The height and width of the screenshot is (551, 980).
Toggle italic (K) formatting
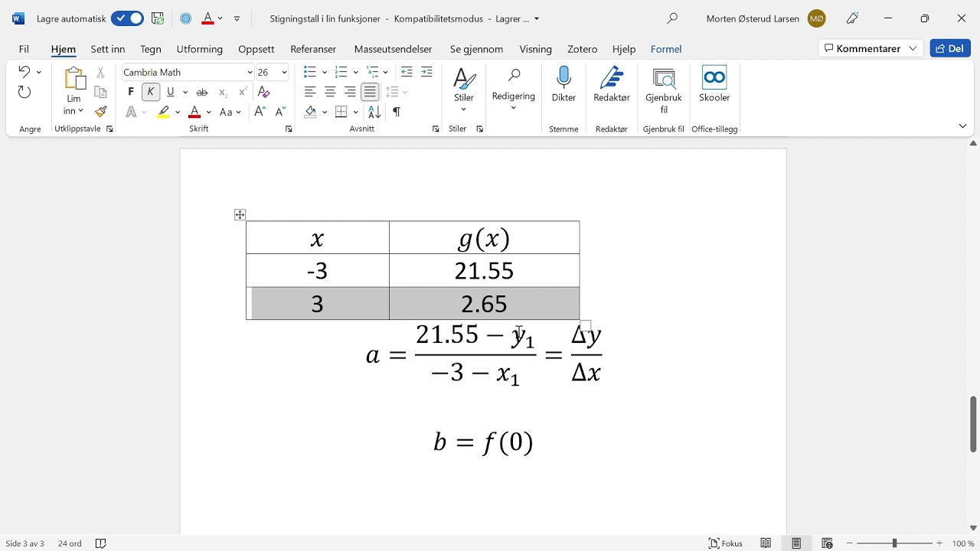pyautogui.click(x=151, y=92)
